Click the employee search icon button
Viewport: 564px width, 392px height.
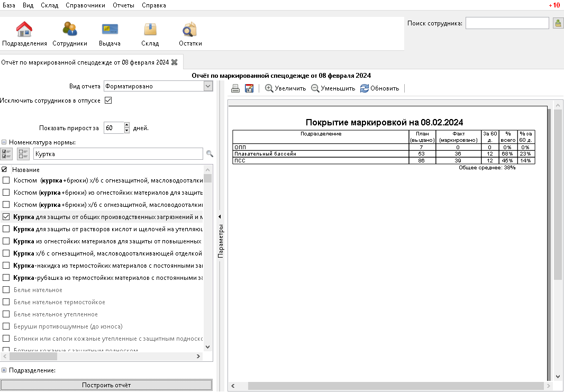(x=558, y=23)
